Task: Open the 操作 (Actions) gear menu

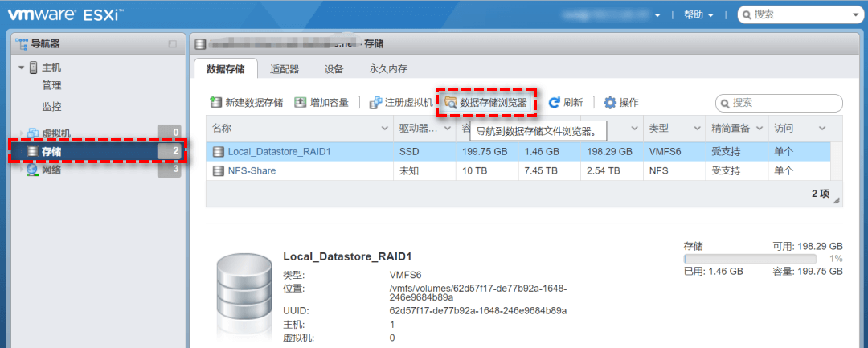Action: [610, 103]
